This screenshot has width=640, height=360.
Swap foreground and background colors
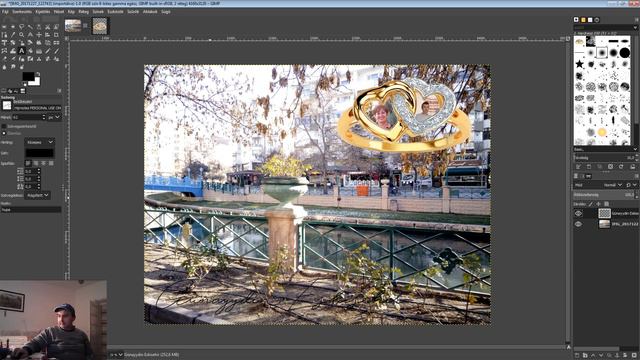click(38, 74)
